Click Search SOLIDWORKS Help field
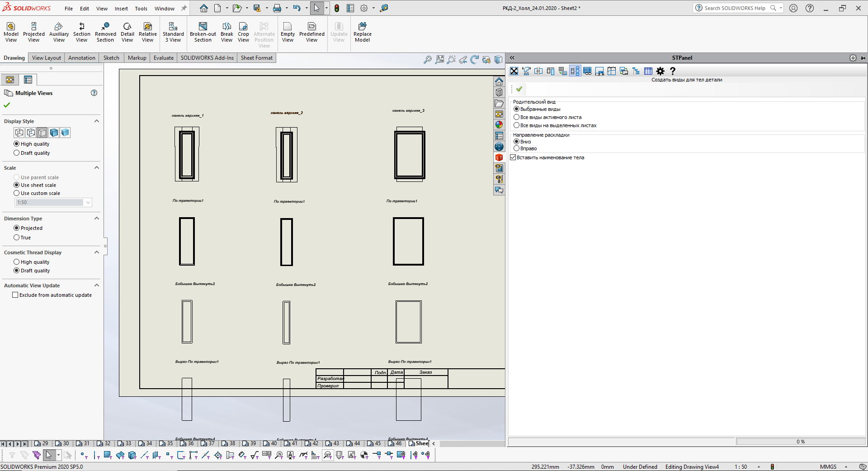The height and width of the screenshot is (471, 868). click(x=734, y=8)
